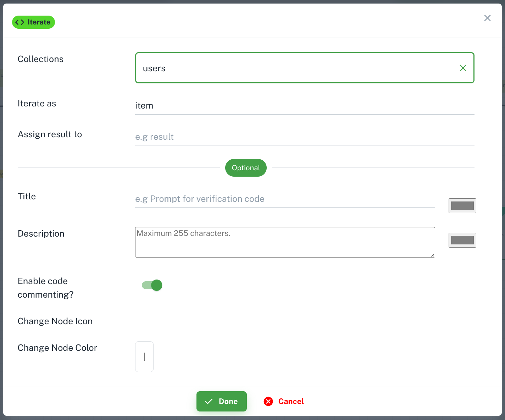Image resolution: width=505 pixels, height=420 pixels.
Task: Click the Cancel link
Action: tap(291, 401)
